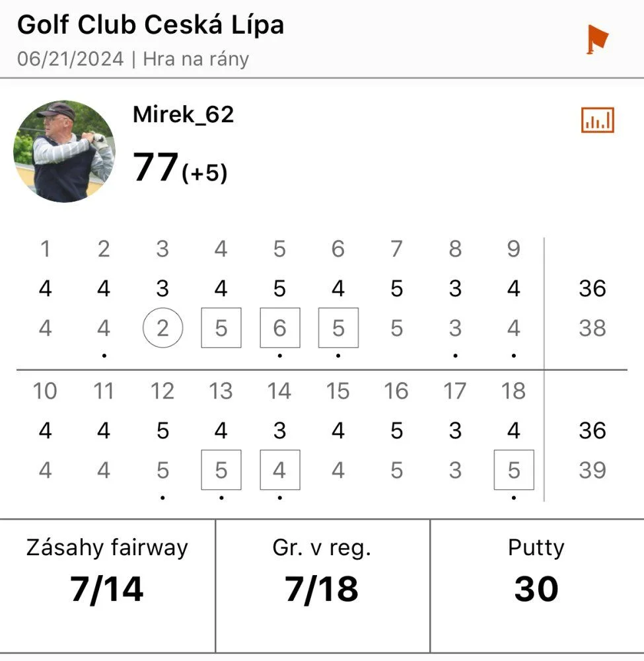The width and height of the screenshot is (644, 661).
Task: Tap the total score 77 (+5)
Action: [180, 168]
